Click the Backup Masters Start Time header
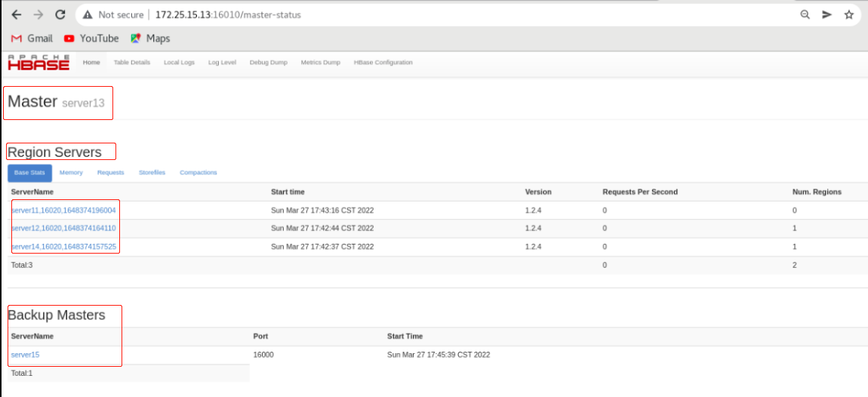This screenshot has width=868, height=397. click(x=405, y=336)
